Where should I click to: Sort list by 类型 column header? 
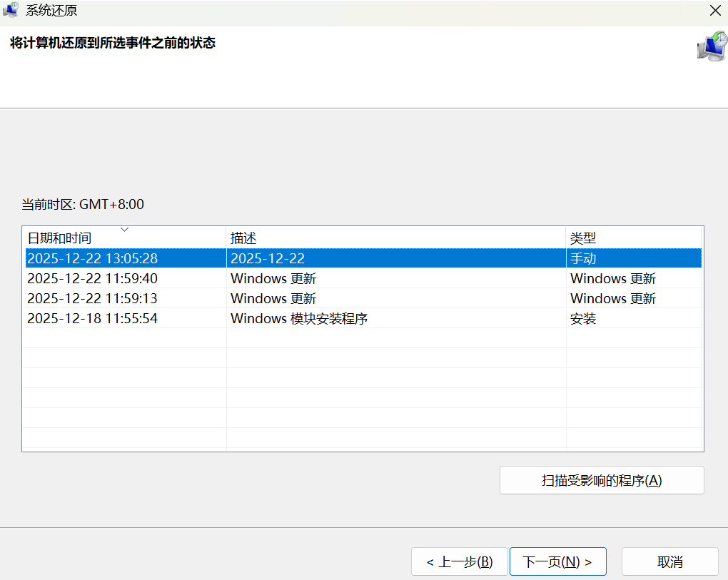(582, 238)
